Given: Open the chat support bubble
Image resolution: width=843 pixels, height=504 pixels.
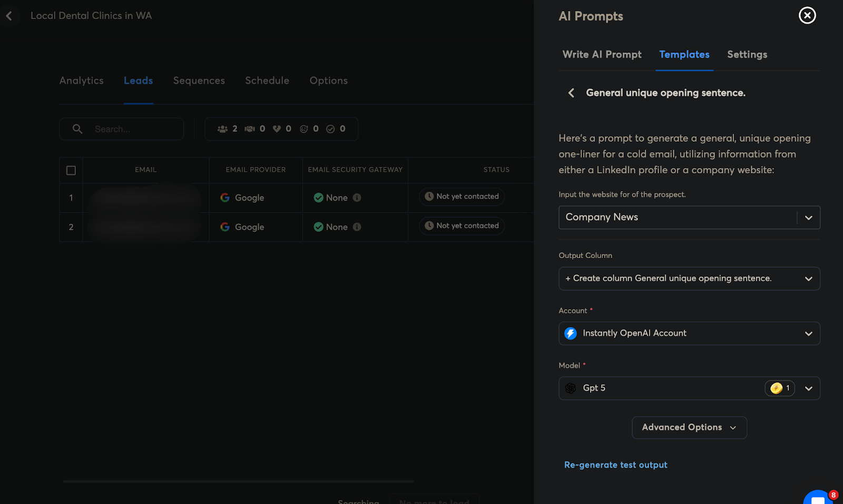Looking at the screenshot, I should 818,498.
